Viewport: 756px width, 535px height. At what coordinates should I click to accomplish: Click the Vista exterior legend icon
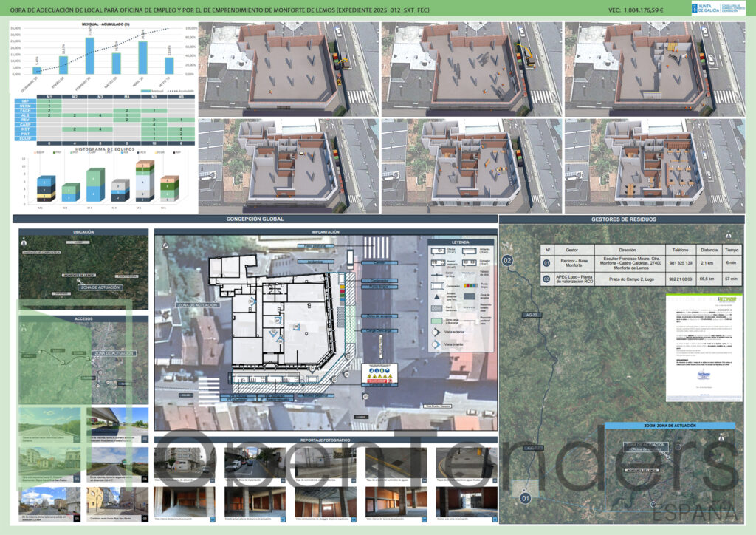(436, 332)
